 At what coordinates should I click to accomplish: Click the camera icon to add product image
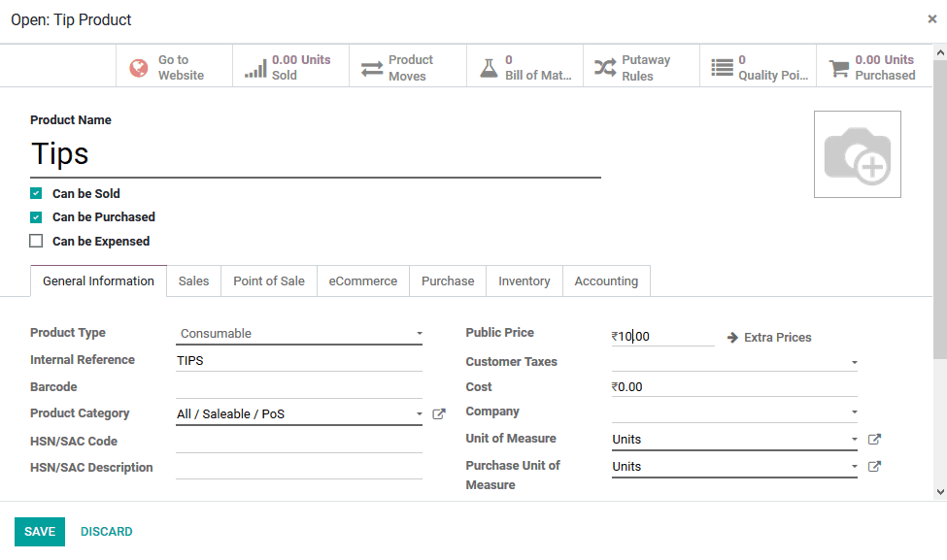(857, 153)
